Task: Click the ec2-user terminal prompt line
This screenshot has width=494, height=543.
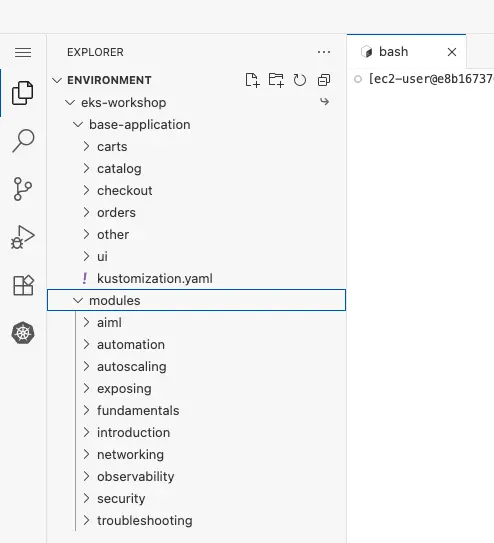Action: pyautogui.click(x=431, y=79)
